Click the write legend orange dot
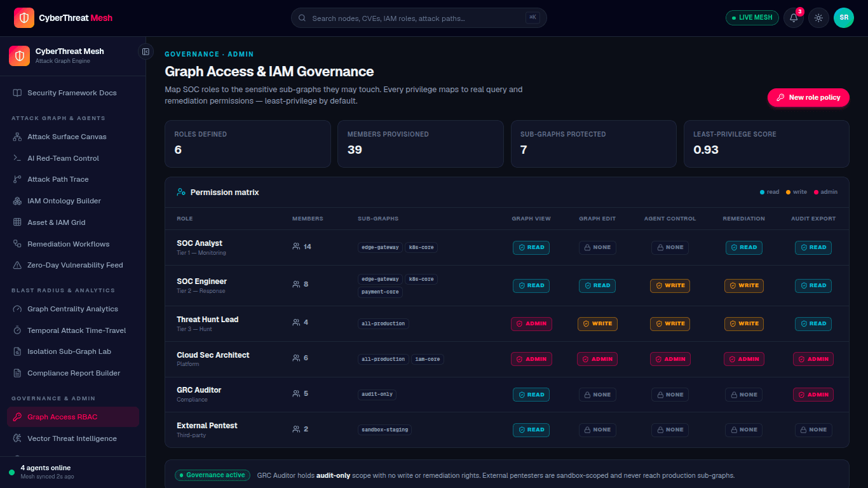868x488 pixels. point(789,192)
